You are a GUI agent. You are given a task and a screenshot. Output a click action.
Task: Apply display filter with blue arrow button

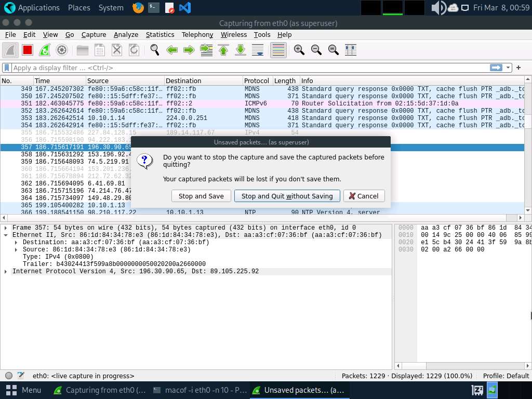tap(496, 68)
